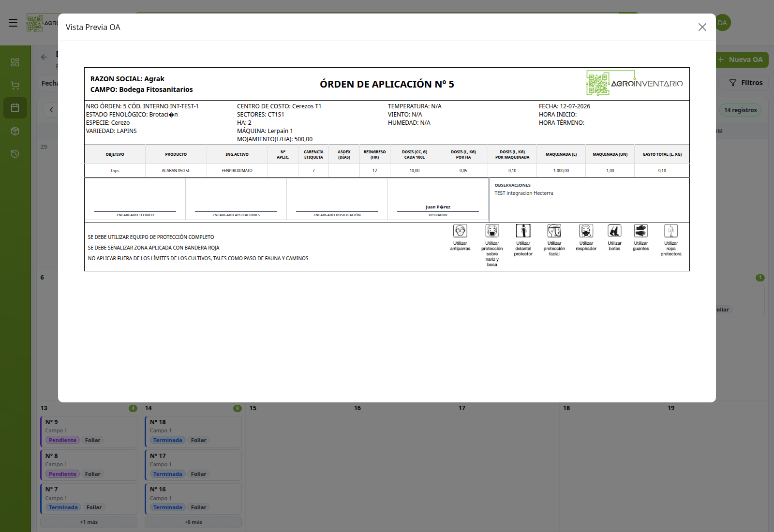
Task: Open the DA user avatar
Action: pyautogui.click(x=723, y=23)
